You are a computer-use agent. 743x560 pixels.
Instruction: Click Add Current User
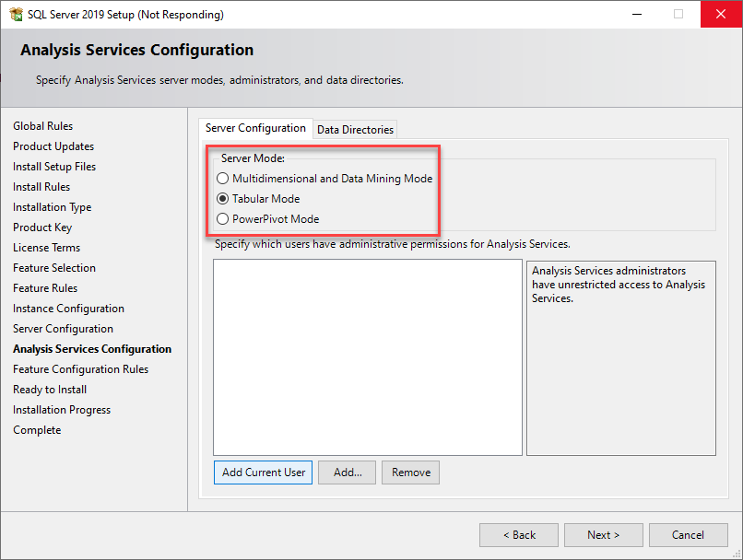pos(263,472)
